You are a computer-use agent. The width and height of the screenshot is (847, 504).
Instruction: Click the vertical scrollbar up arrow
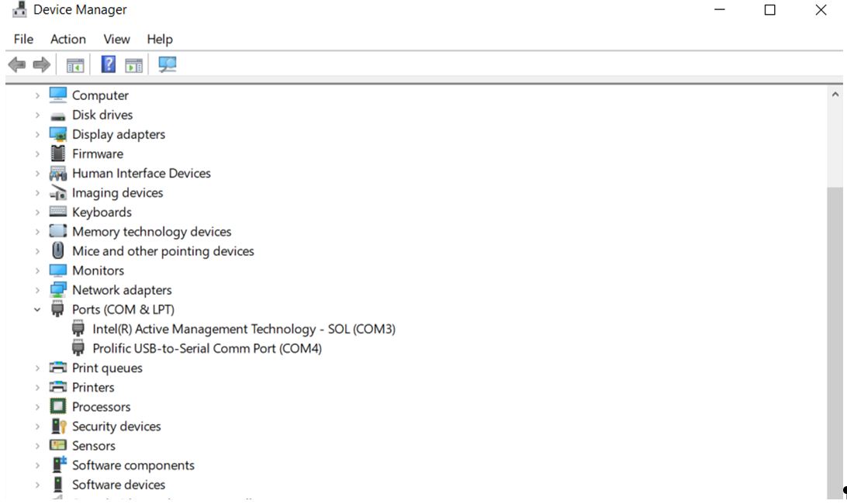pyautogui.click(x=835, y=95)
